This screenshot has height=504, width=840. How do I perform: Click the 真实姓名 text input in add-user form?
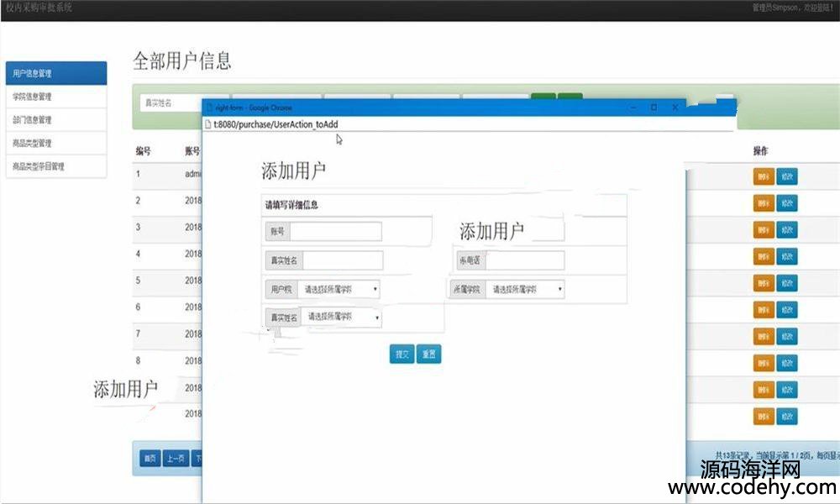tap(343, 260)
